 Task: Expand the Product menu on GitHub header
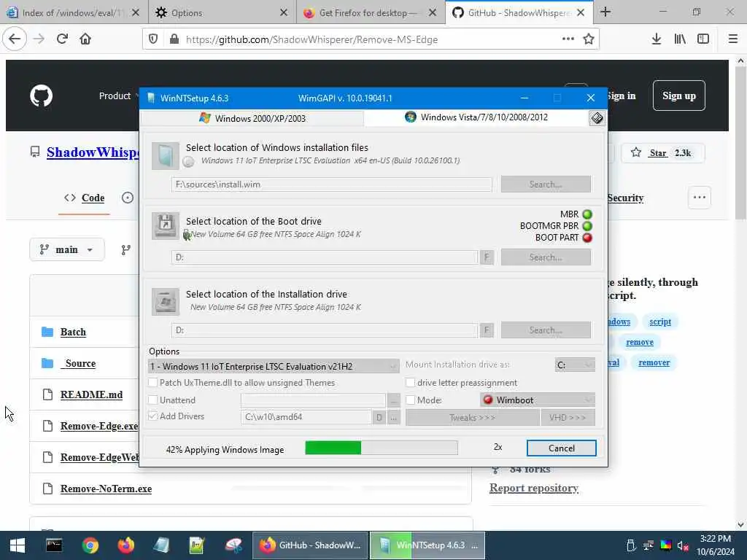[x=117, y=96]
